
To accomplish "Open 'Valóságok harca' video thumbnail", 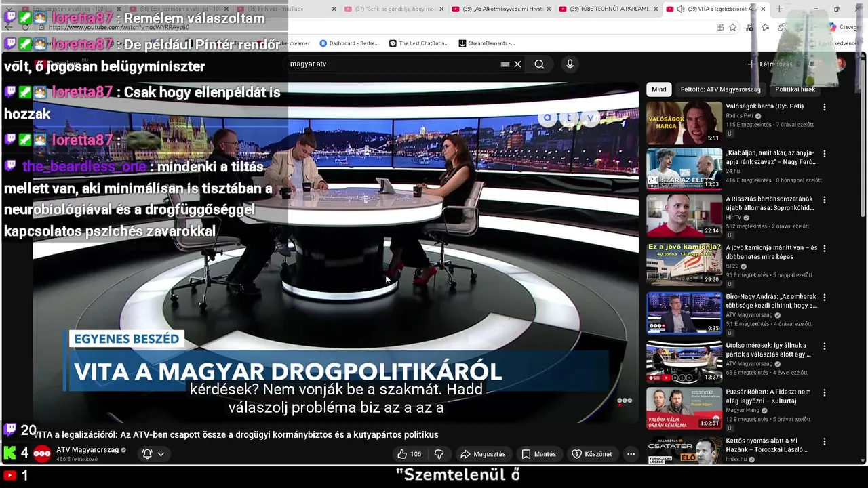I will (x=684, y=123).
